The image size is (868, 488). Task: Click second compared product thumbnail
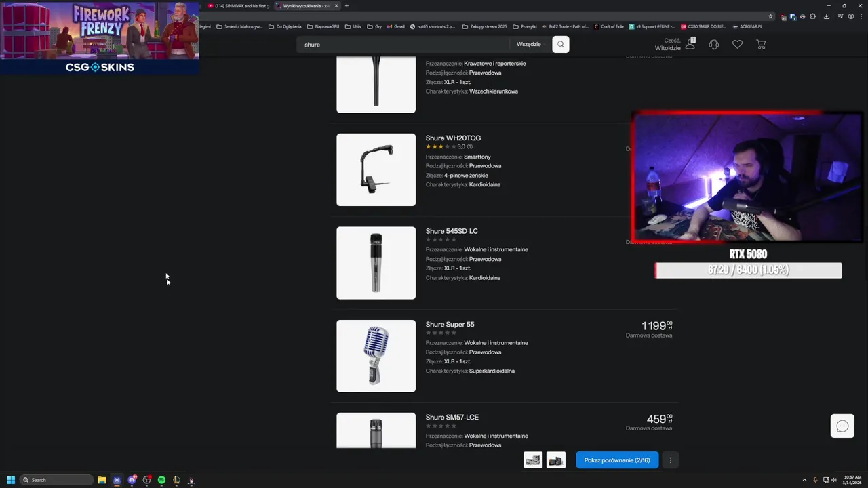click(x=556, y=460)
